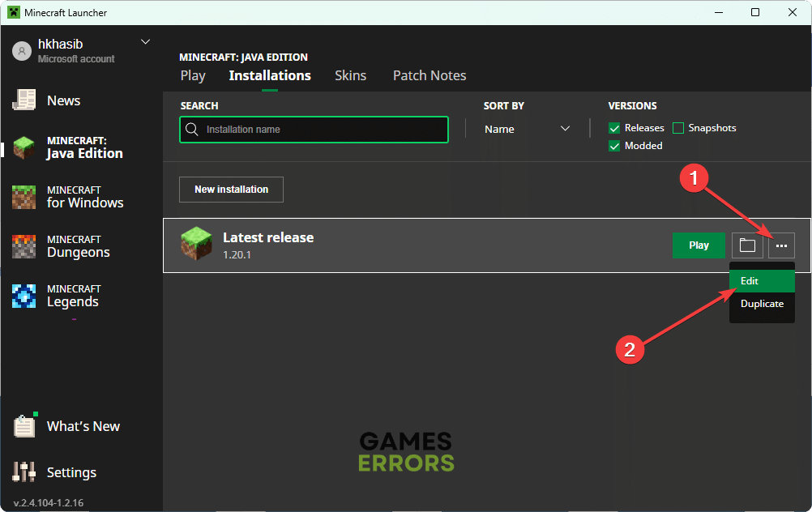This screenshot has width=812, height=512.
Task: Open the Patch Notes tab
Action: [x=430, y=75]
